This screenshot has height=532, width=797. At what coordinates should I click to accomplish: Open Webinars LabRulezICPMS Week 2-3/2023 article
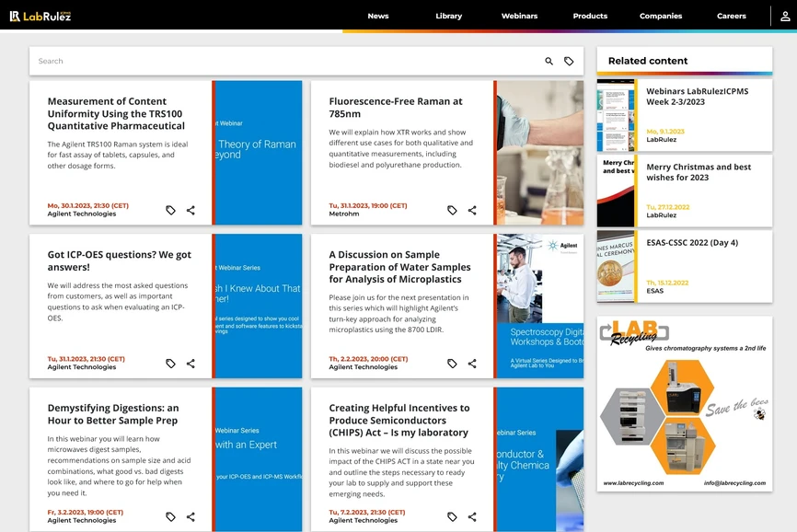click(x=698, y=97)
